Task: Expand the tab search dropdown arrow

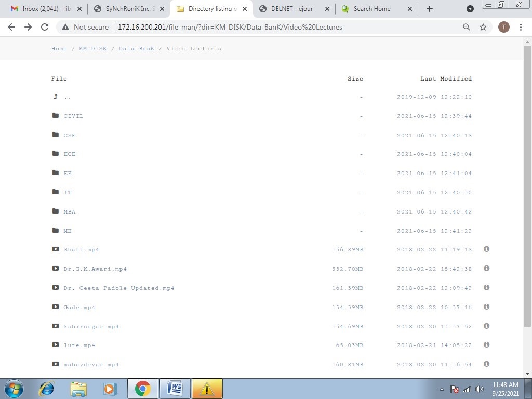Action: point(470,9)
